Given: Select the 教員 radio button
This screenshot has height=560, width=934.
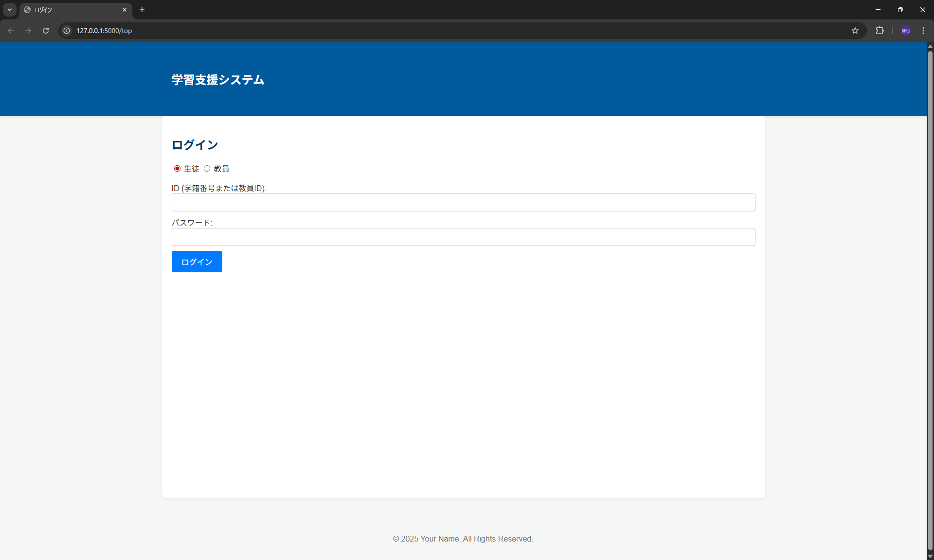Looking at the screenshot, I should point(207,169).
